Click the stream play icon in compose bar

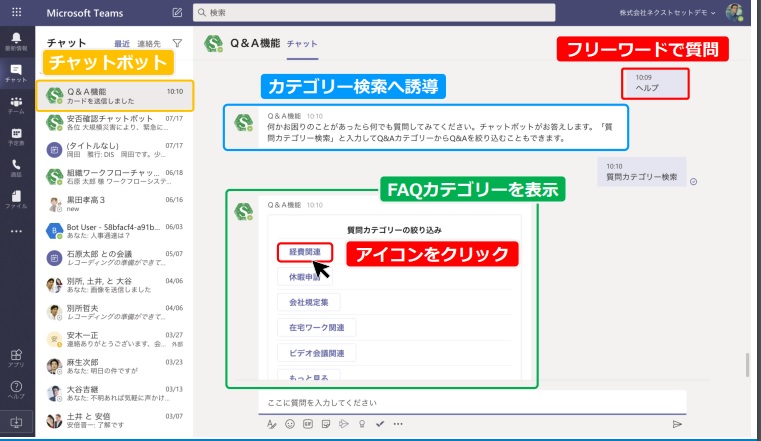click(x=344, y=424)
